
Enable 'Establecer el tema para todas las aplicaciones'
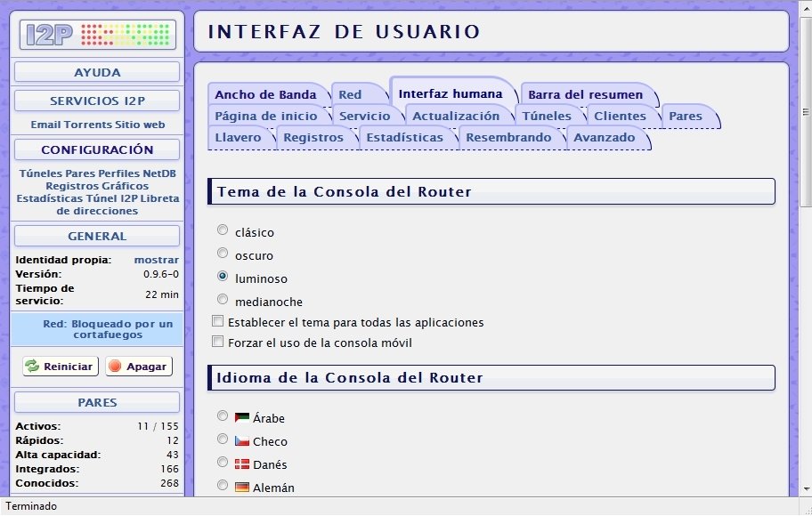pyautogui.click(x=218, y=321)
